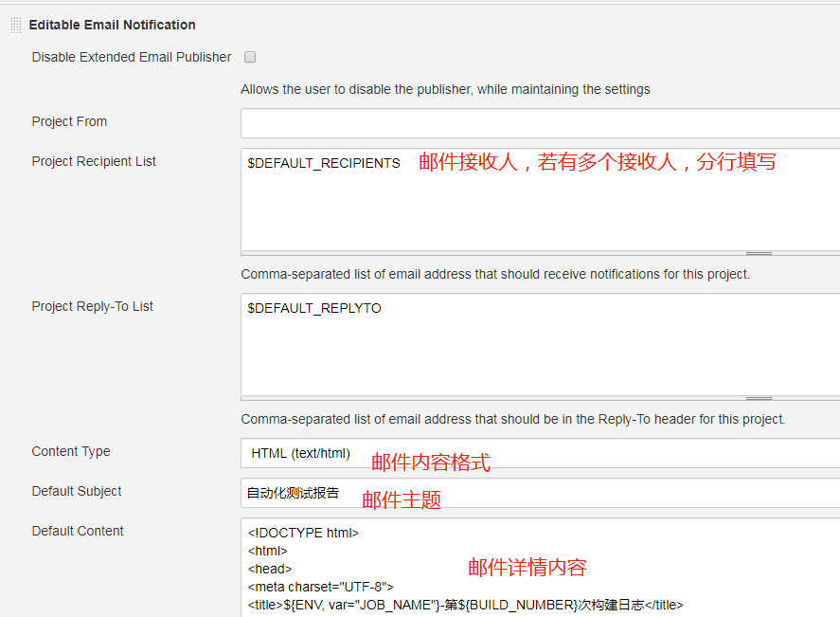Click the $DEFAULT_RECIPIENTS value
Viewport: 840px width, 617px height.
pos(324,163)
